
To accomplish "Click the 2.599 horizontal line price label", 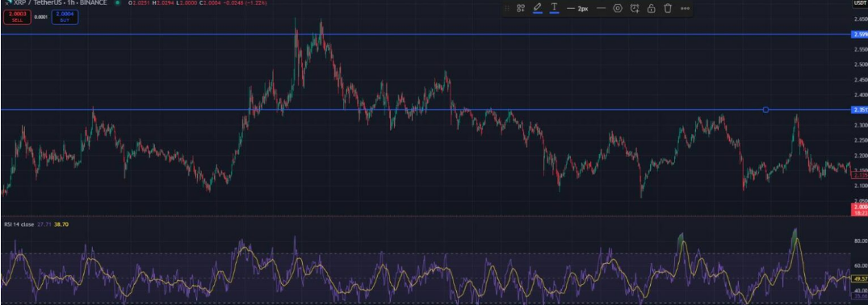I will [x=860, y=35].
